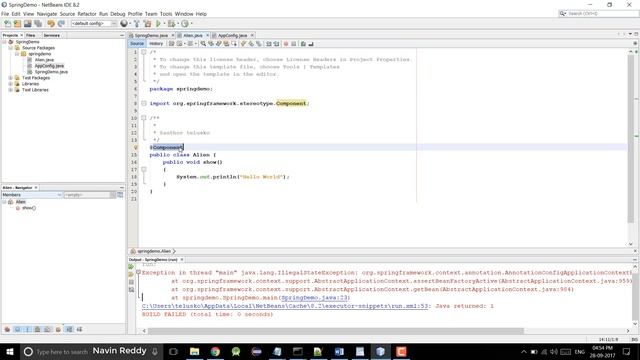Toggle Show Non-Public Members in Navigator
This screenshot has width=640, height=360.
coord(38,329)
